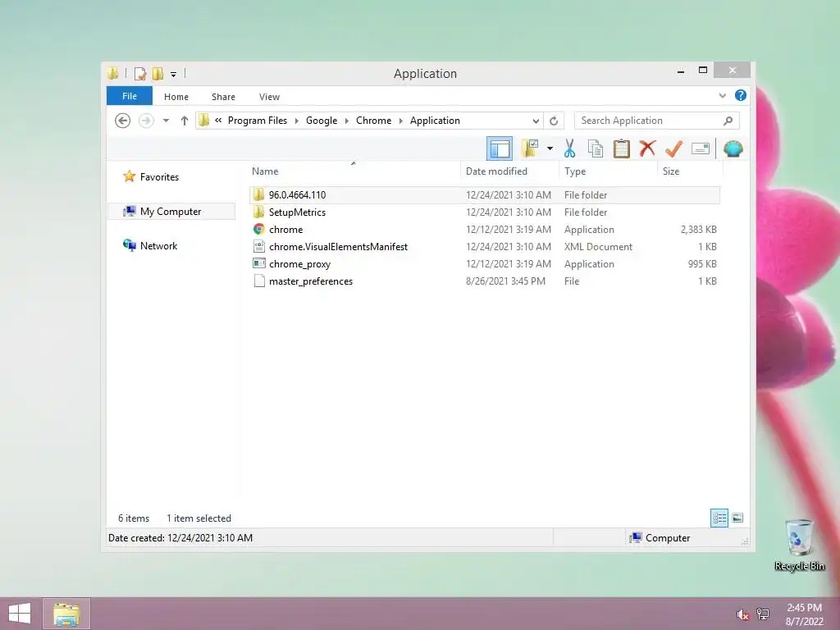Viewport: 840px width, 630px height.
Task: Open the Home ribbon tab
Action: [176, 97]
